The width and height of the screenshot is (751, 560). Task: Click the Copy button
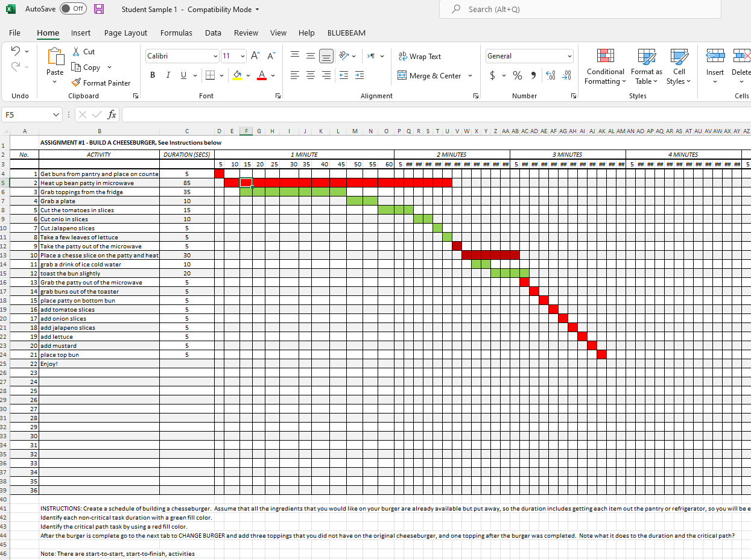[x=86, y=68]
